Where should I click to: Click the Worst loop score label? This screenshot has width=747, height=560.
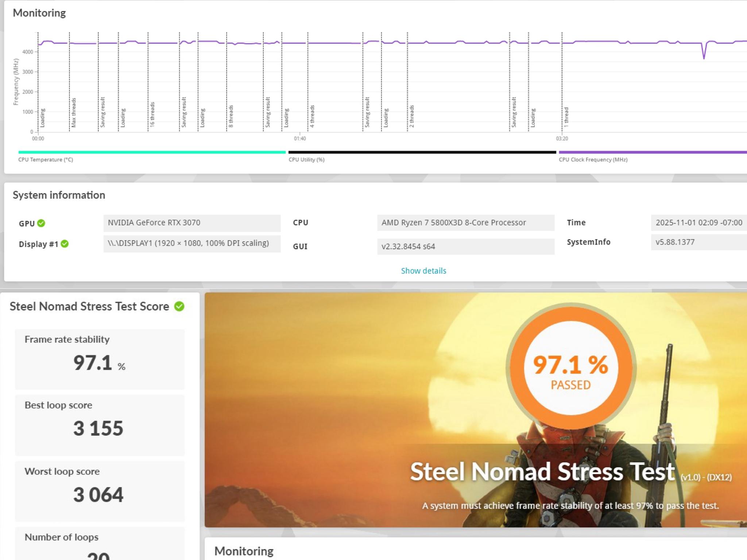click(62, 471)
